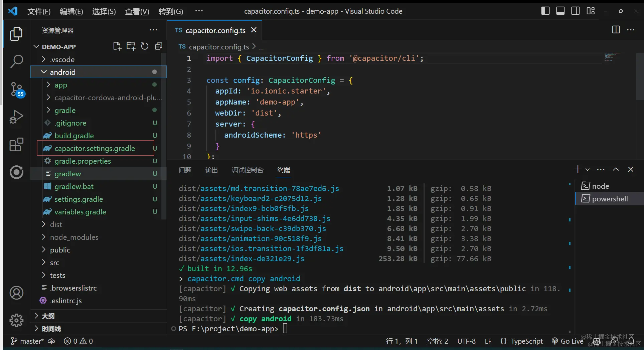Switch to the 输出 output tab
Screen dimensions: 644x350
[211, 170]
